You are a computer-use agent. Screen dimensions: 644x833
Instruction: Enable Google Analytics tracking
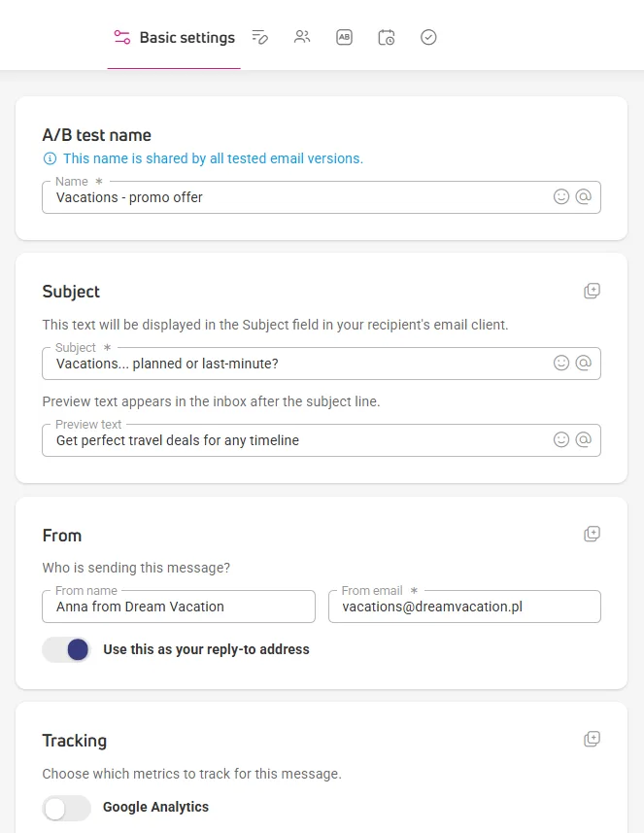click(67, 808)
